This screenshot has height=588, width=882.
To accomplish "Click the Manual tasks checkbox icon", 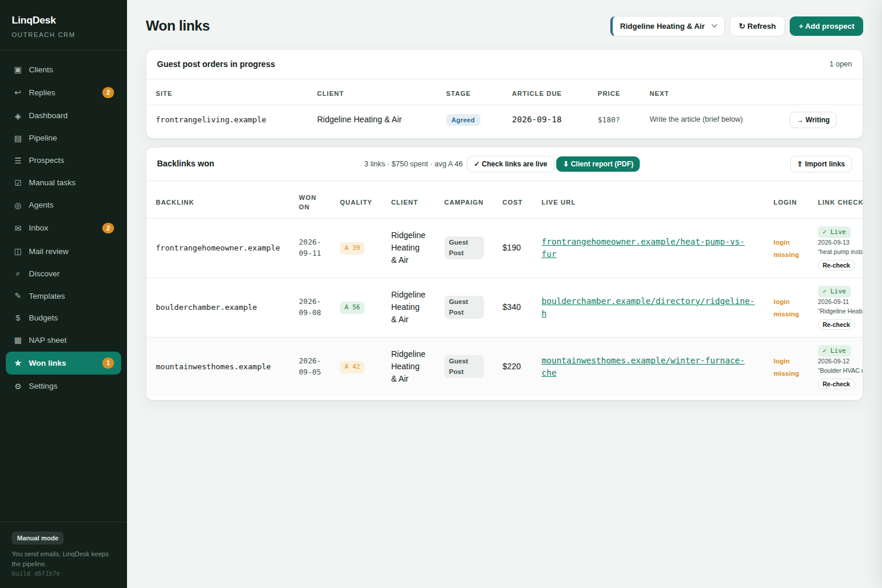I will pos(18,183).
